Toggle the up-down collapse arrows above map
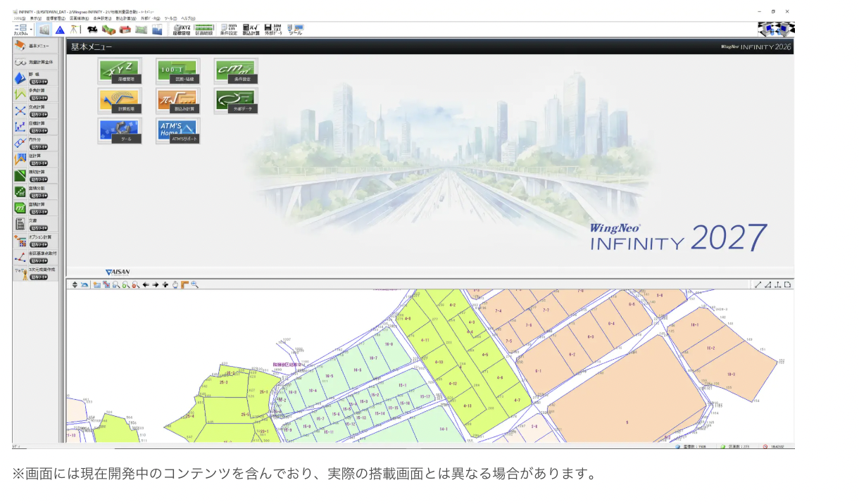The image size is (859, 504). coord(75,284)
